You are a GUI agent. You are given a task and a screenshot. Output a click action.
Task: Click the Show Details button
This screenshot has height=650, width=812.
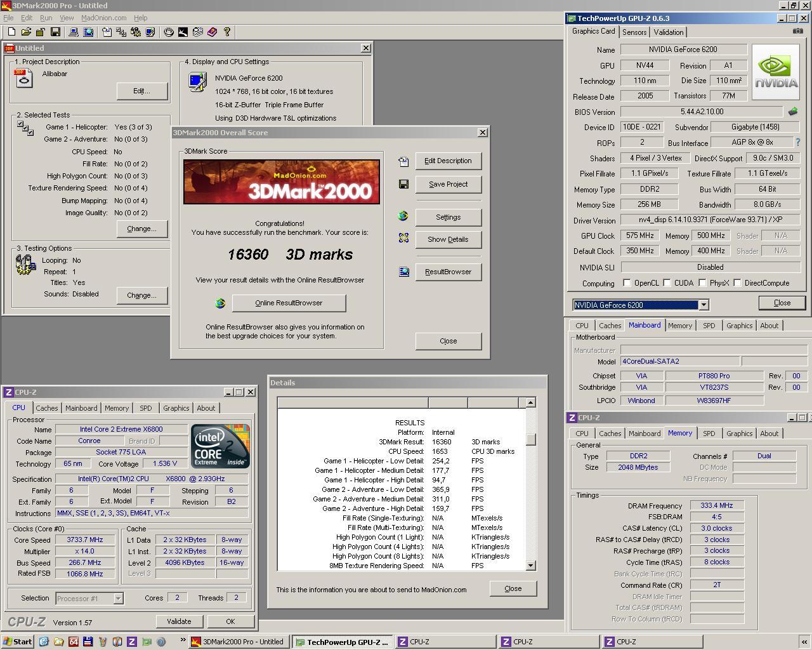(x=448, y=239)
